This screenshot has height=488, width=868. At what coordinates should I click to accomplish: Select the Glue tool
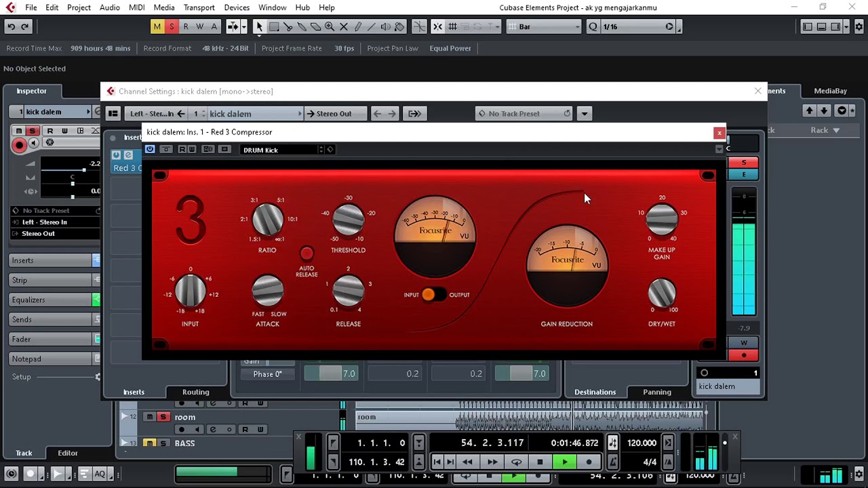302,26
